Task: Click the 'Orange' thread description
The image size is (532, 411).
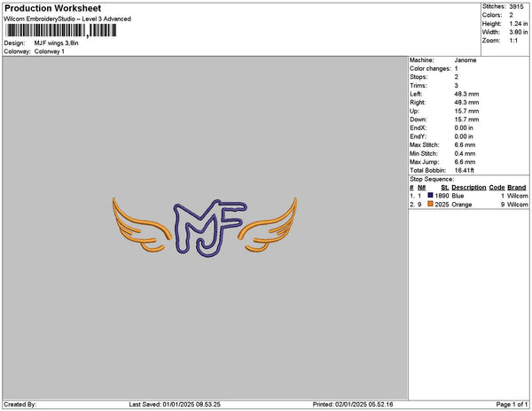Action: [x=462, y=205]
